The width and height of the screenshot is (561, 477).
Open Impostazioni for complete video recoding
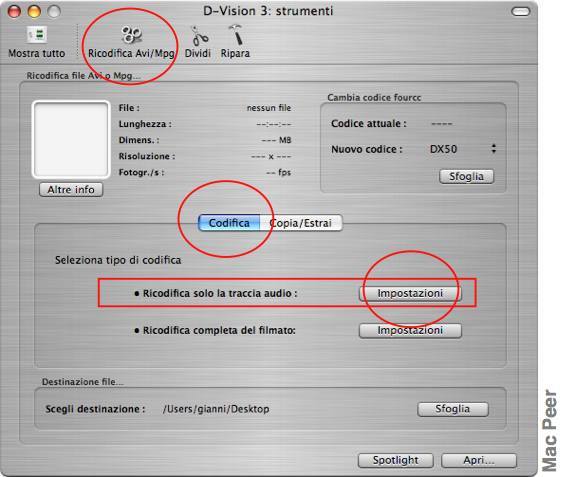pos(410,330)
